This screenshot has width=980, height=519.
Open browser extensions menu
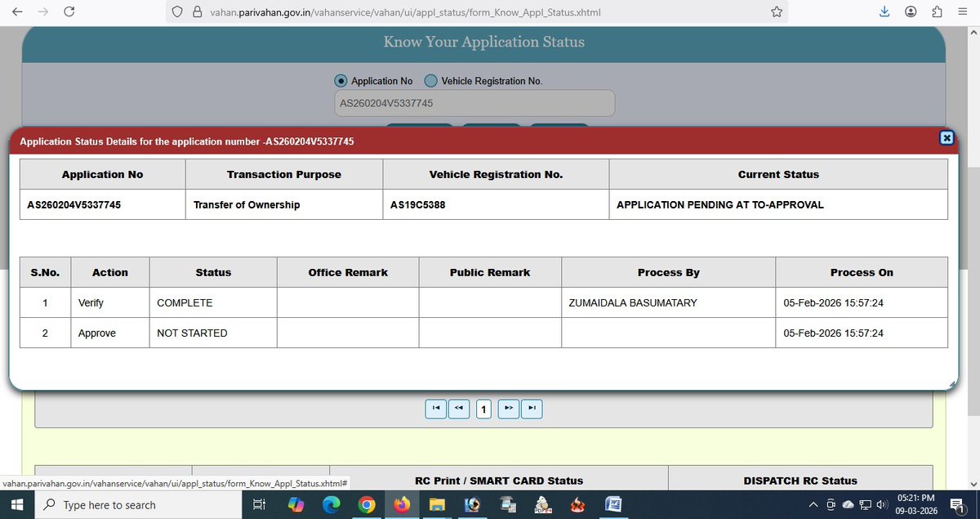click(x=937, y=12)
